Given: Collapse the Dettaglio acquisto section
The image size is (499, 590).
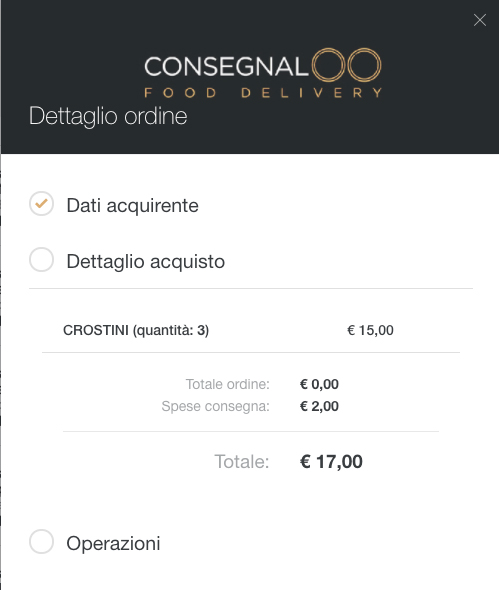Looking at the screenshot, I should pyautogui.click(x=146, y=262).
